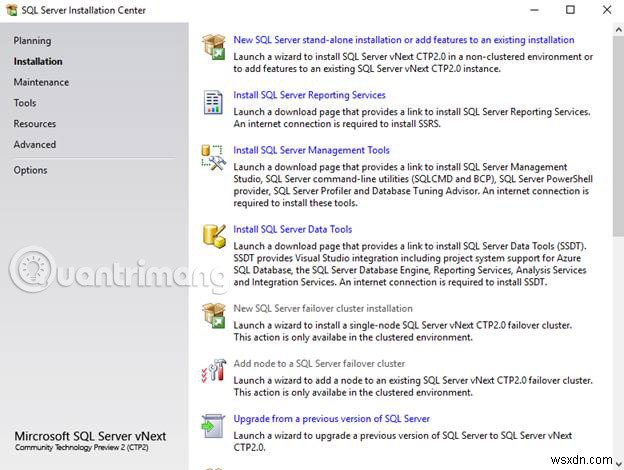Click the Upgrade from previous version icon
Image resolution: width=624 pixels, height=470 pixels.
(x=213, y=426)
